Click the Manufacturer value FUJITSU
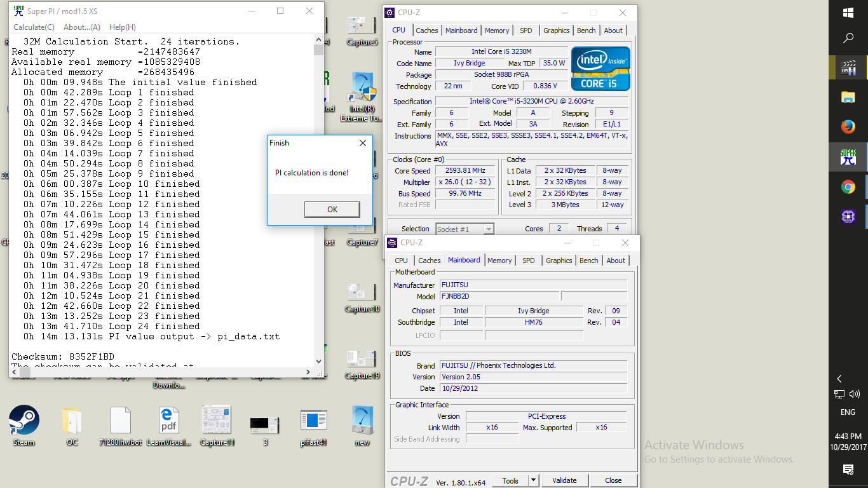Viewport: 868px width, 488px height. pyautogui.click(x=534, y=285)
